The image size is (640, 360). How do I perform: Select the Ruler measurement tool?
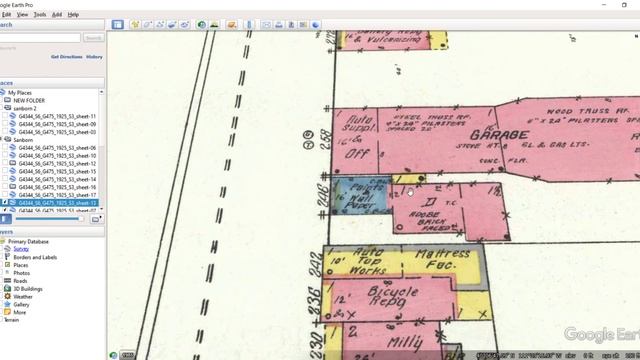point(249,24)
